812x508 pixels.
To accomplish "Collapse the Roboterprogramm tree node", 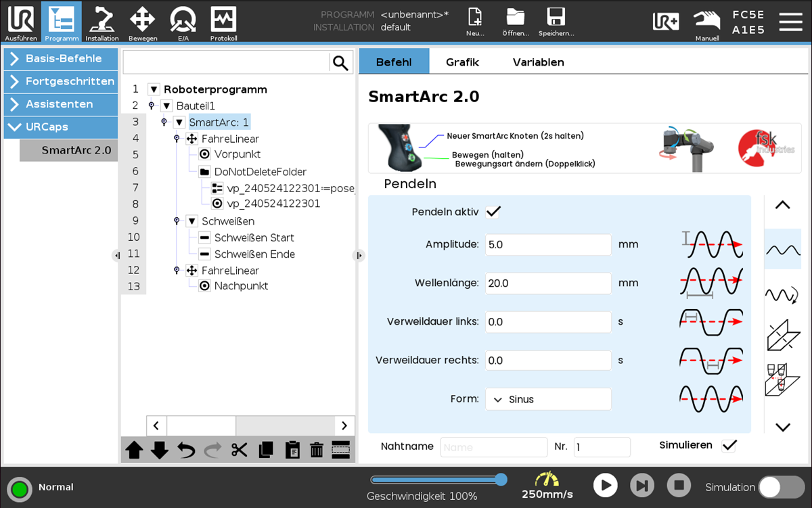I will [154, 89].
